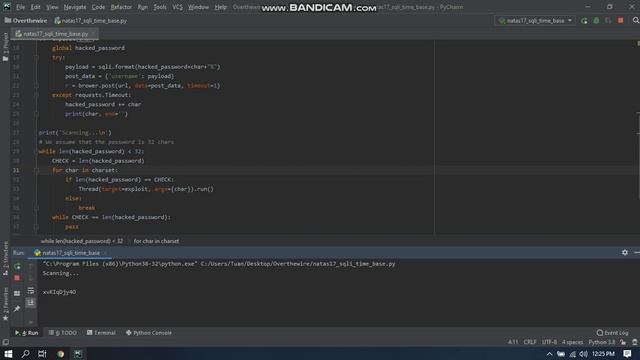Switch to Run tool window bottom tab

tap(27, 333)
